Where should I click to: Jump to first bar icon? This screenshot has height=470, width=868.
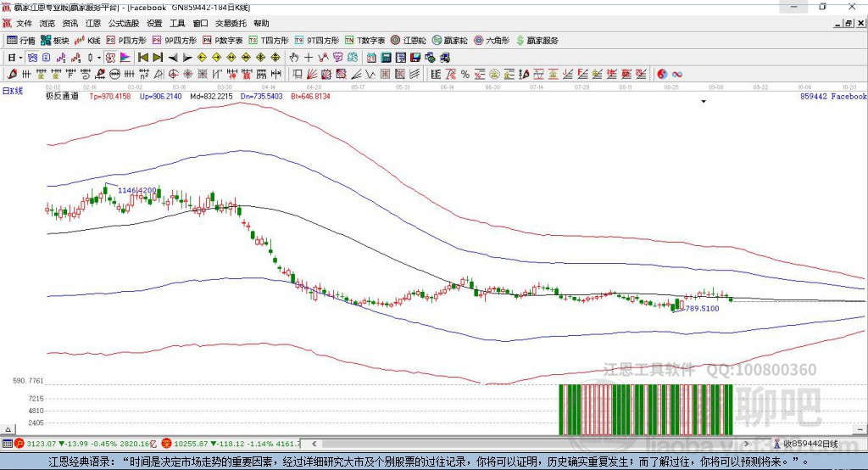(142, 58)
